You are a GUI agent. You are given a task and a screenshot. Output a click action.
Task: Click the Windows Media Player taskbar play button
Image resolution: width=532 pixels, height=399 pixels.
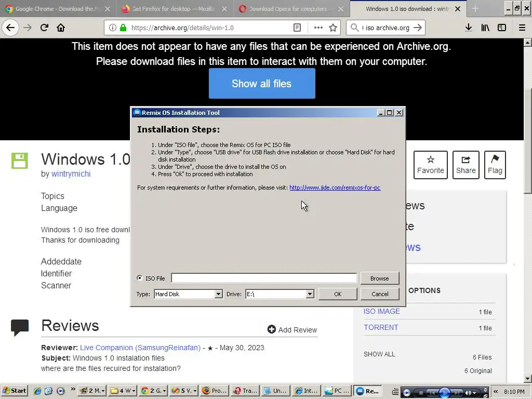point(445,392)
